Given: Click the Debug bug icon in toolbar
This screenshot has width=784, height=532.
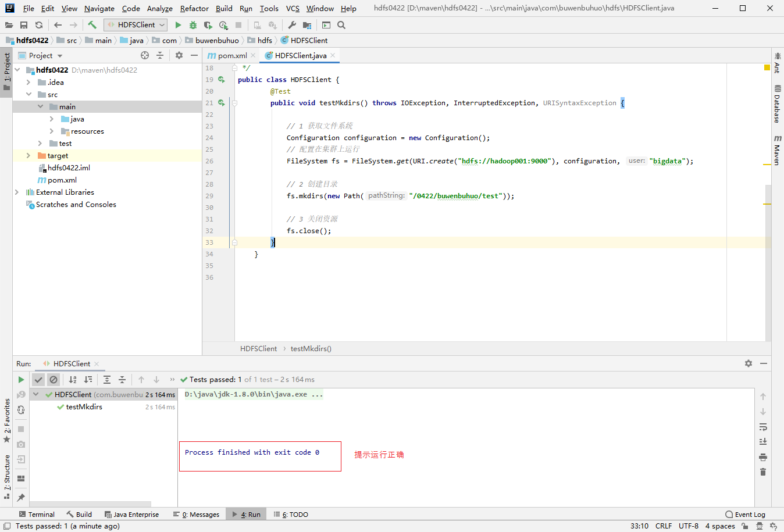Looking at the screenshot, I should tap(193, 25).
